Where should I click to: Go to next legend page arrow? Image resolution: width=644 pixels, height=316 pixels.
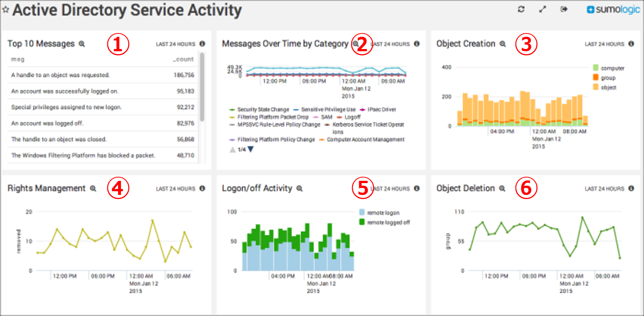[251, 149]
